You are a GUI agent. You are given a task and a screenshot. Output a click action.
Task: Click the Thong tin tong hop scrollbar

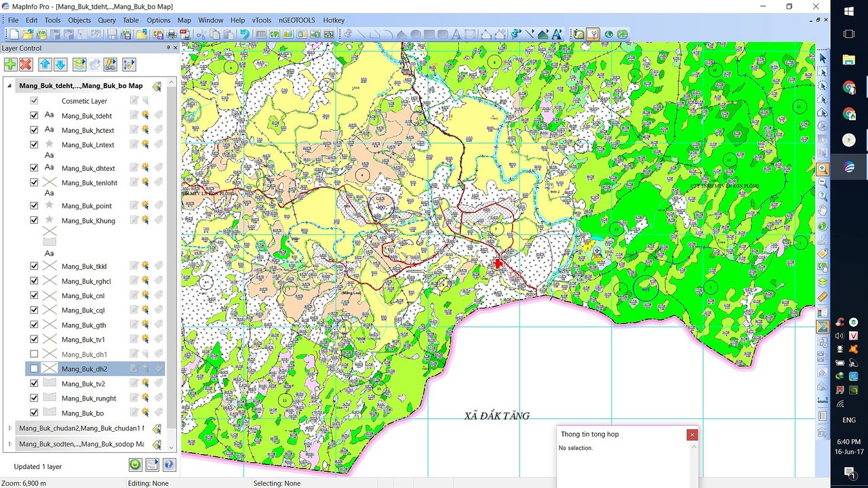(x=694, y=465)
